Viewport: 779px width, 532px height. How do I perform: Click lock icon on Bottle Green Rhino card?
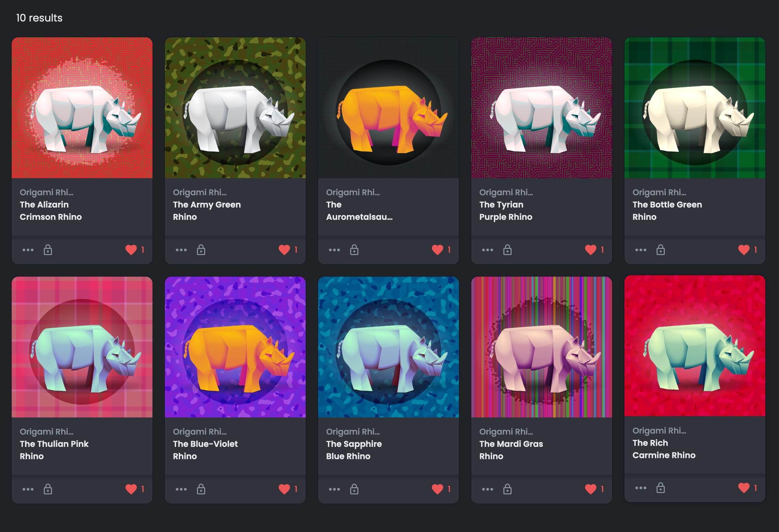pos(661,250)
